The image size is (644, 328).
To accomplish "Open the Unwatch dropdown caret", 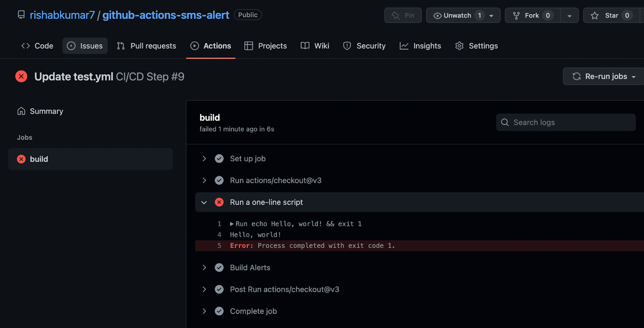I will 491,16.
